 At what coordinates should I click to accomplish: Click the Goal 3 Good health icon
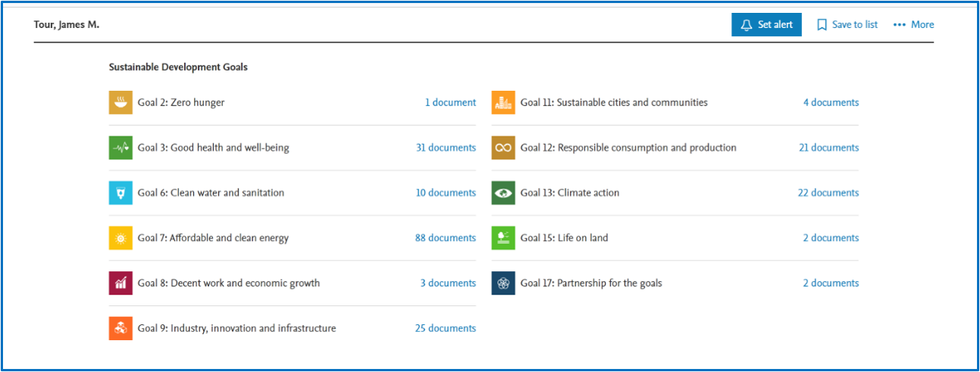(121, 148)
